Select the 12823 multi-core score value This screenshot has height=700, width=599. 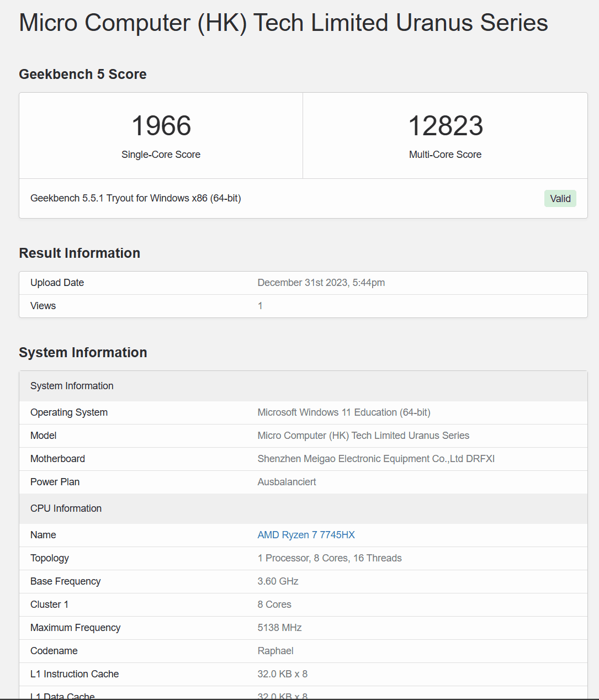446,126
